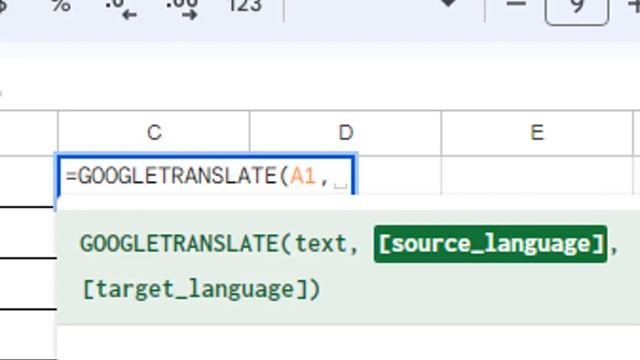Click the 'text' argument in the formula hint
640x360 pixels.
321,244
